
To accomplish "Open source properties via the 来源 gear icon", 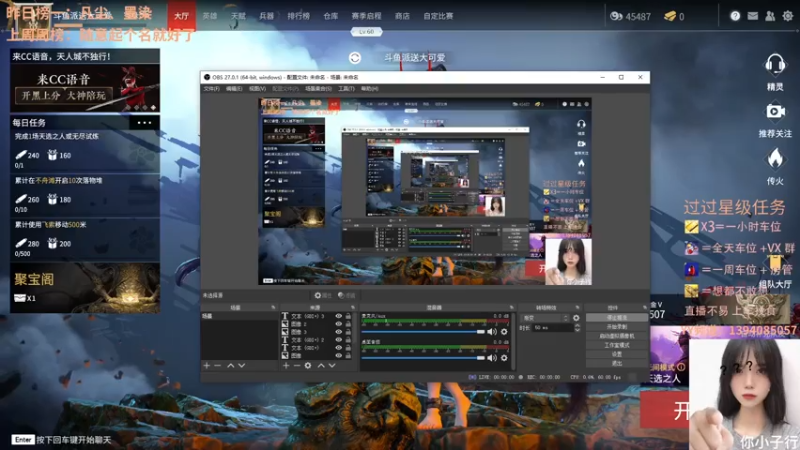I will click(x=308, y=365).
